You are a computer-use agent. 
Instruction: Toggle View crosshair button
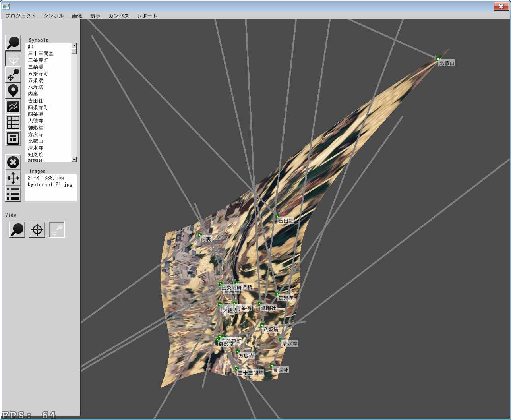click(x=37, y=230)
